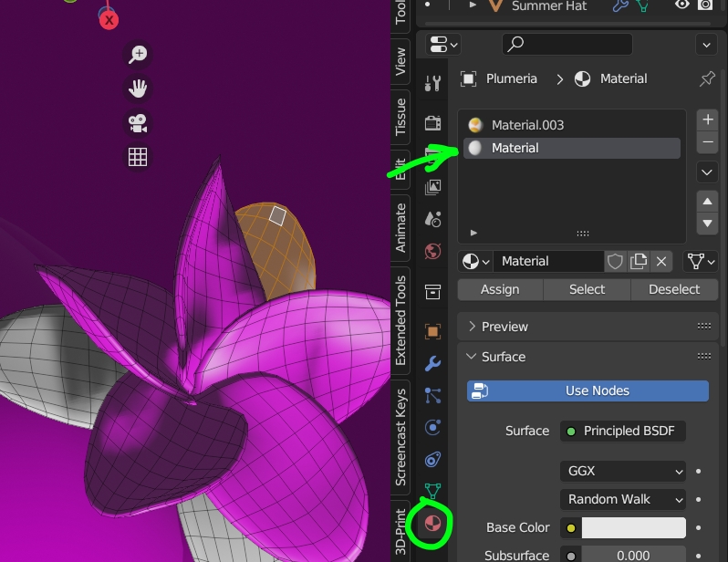Toggle camera view with the camera icon
Image resolution: width=728 pixels, height=562 pixels.
tap(138, 123)
